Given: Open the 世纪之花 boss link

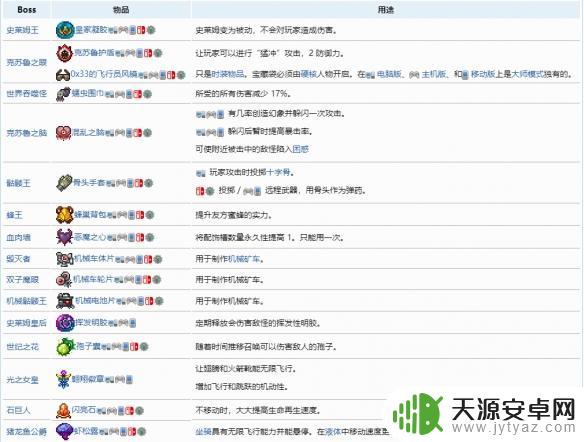Looking at the screenshot, I should point(22,347).
